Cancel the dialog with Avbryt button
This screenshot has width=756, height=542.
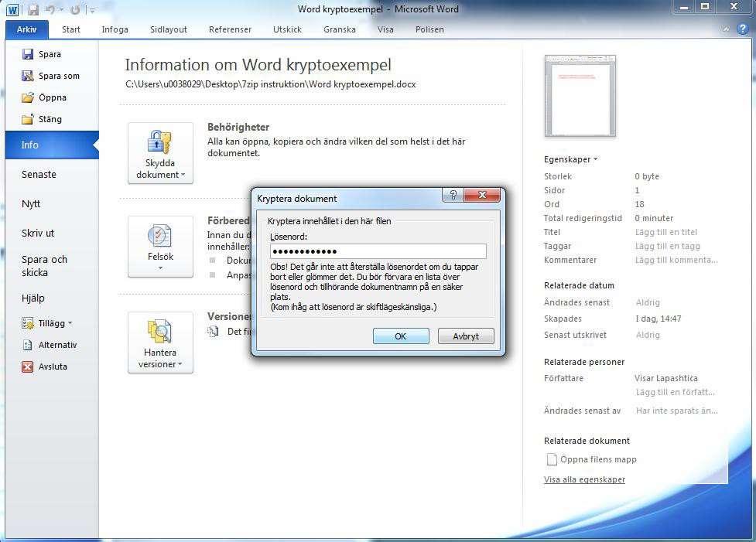pyautogui.click(x=466, y=336)
